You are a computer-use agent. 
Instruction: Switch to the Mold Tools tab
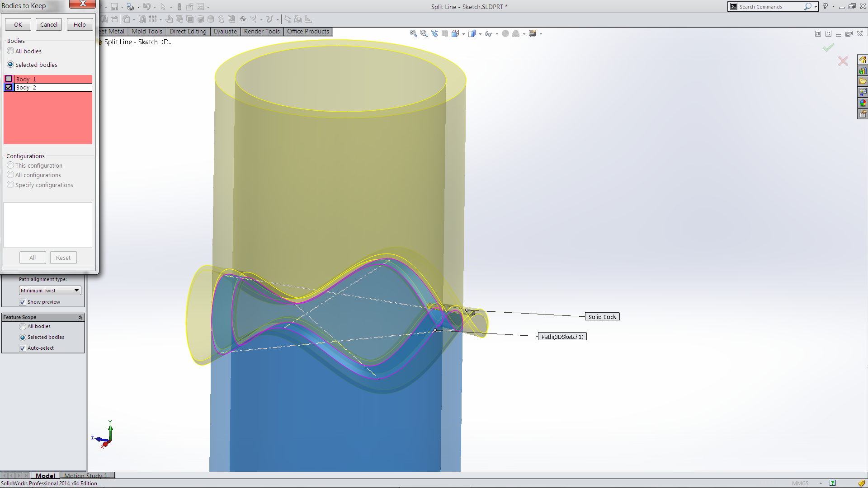pyautogui.click(x=146, y=32)
